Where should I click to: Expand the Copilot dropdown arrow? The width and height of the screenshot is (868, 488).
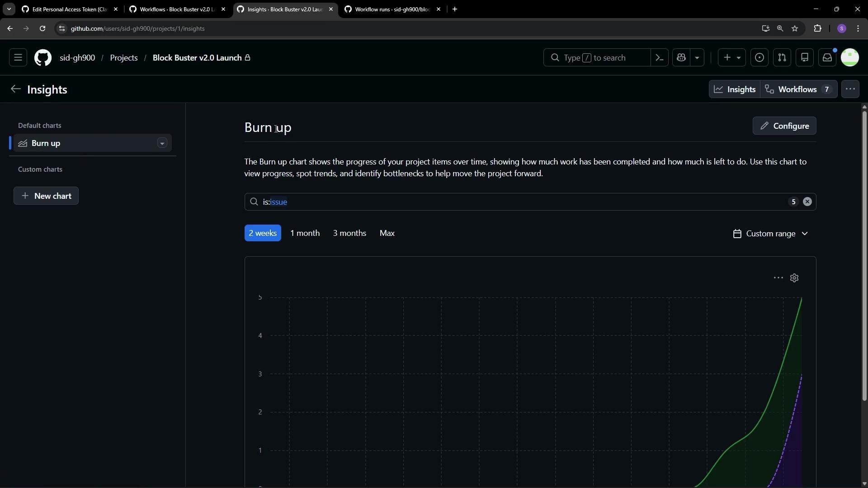(697, 58)
